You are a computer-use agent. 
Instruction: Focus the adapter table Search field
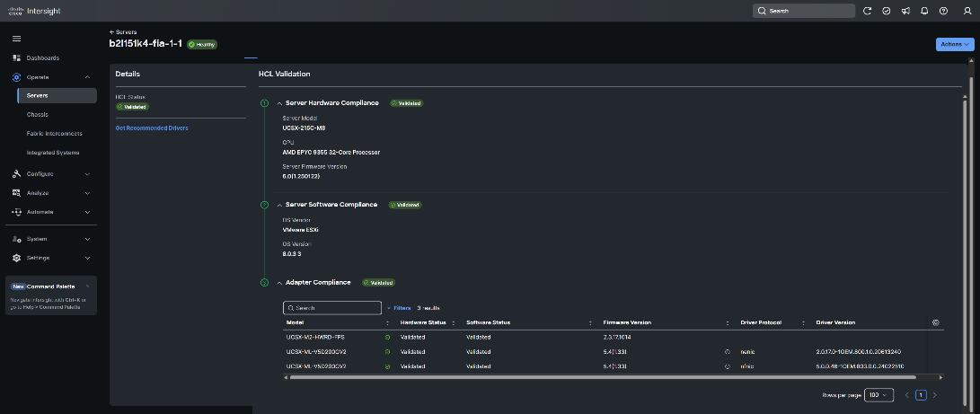[x=331, y=308]
